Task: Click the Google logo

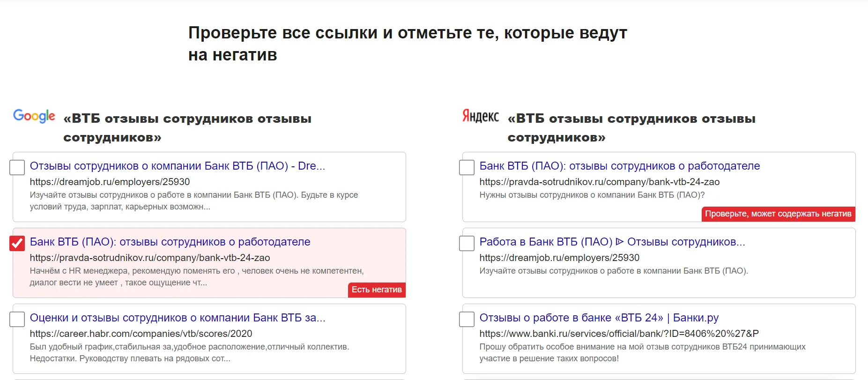Action: click(x=34, y=116)
